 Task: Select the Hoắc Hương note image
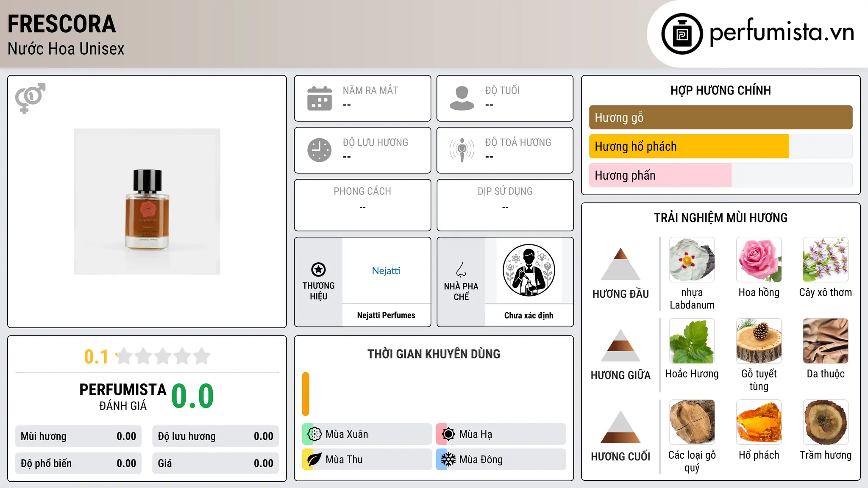(692, 341)
